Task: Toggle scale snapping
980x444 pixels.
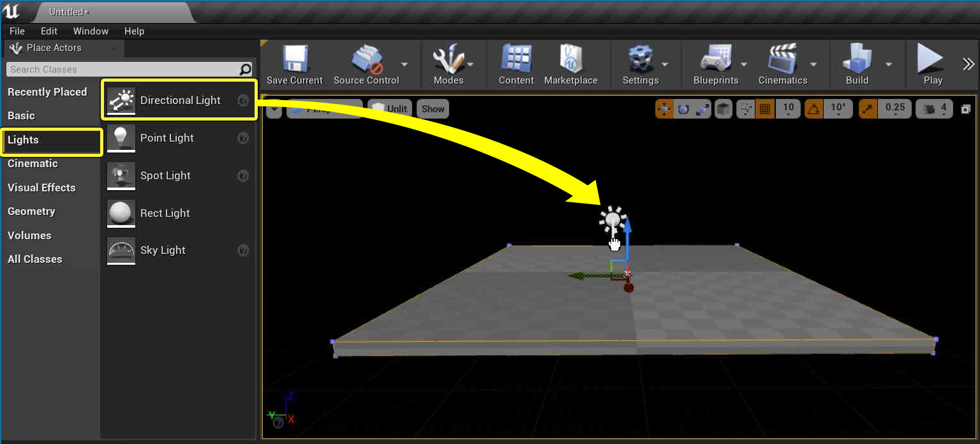Action: coord(868,109)
